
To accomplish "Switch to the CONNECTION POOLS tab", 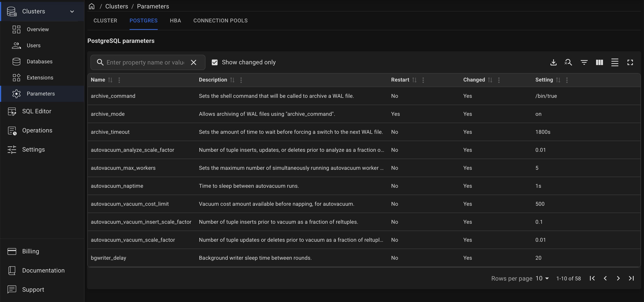I will [220, 20].
